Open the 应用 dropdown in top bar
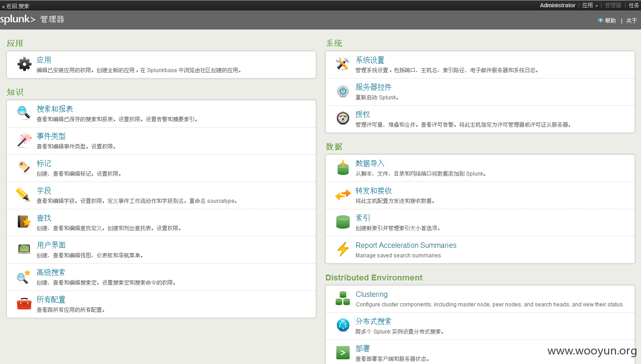This screenshot has height=364, width=641. coord(590,5)
